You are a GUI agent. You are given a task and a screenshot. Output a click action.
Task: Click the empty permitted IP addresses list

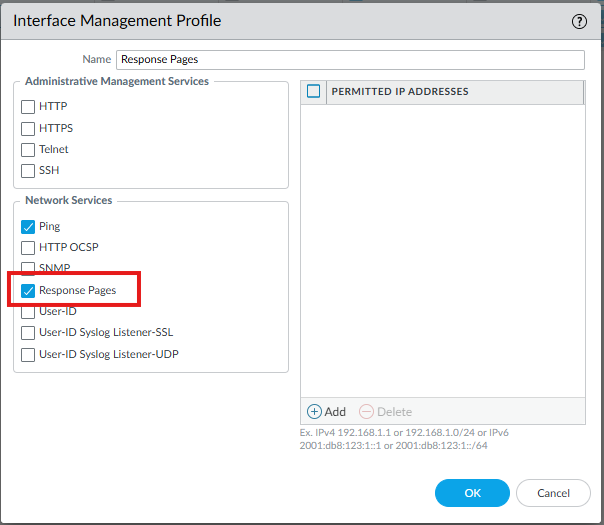coord(442,250)
